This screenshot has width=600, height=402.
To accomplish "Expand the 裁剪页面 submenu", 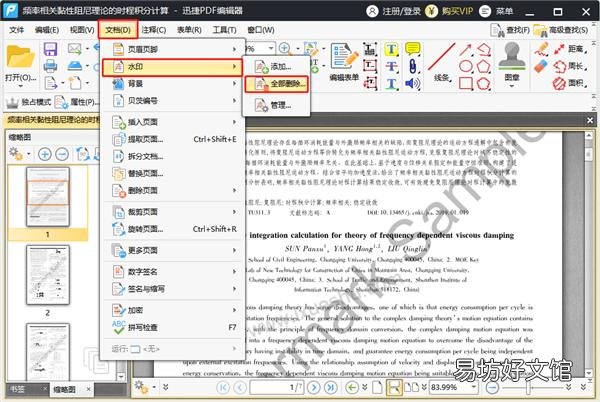I will pyautogui.click(x=173, y=212).
